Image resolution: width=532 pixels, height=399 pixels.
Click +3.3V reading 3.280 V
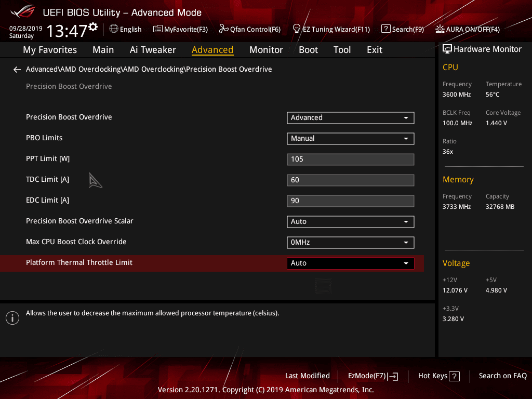point(453,319)
